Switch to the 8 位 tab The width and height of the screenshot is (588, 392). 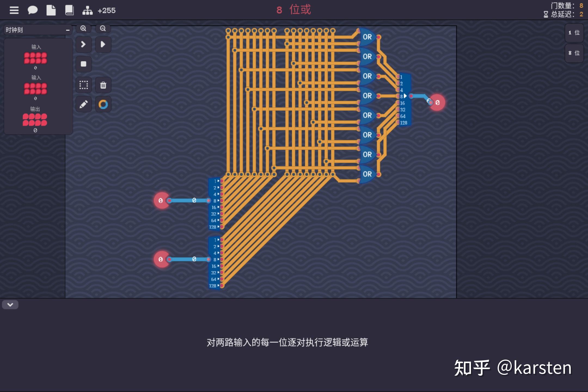pos(574,53)
